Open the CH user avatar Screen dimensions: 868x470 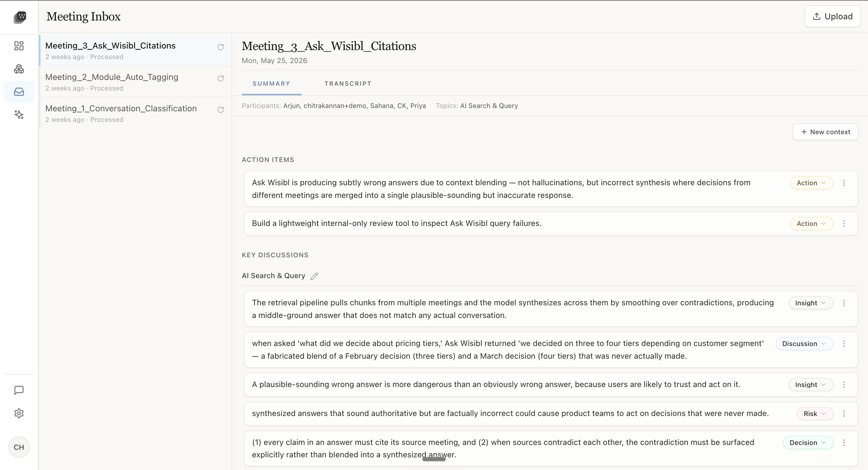click(19, 447)
